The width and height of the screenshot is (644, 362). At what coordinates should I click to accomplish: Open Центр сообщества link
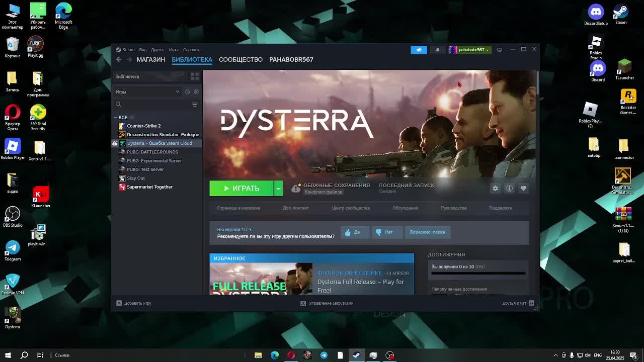click(351, 208)
